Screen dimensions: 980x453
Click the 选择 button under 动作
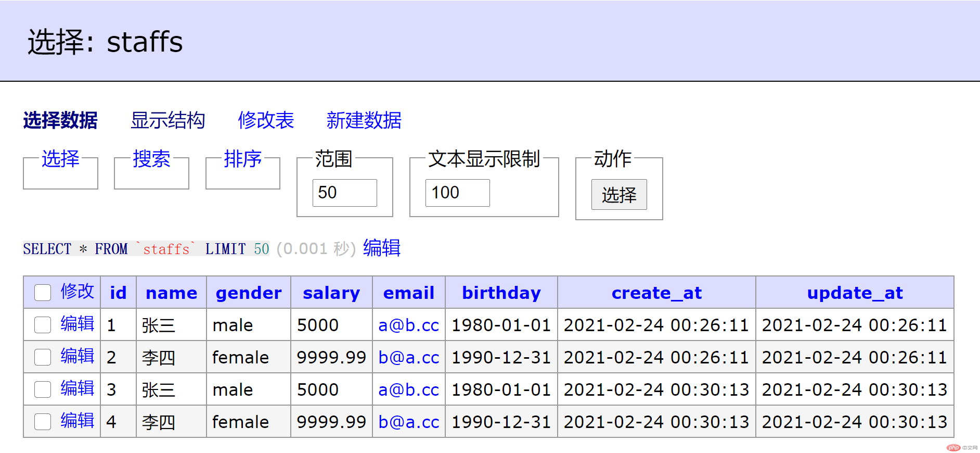pyautogui.click(x=619, y=195)
